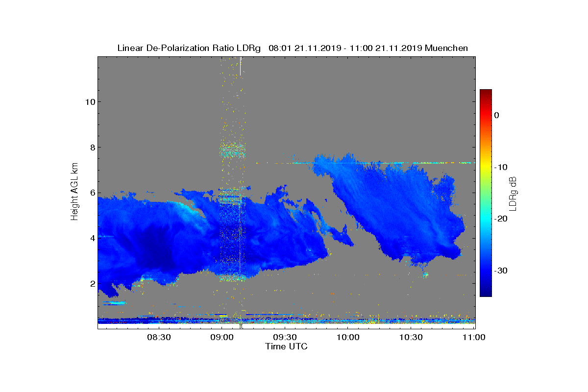Click the 11:00 time axis label
Screen dimensions: 588x392
coord(474,337)
